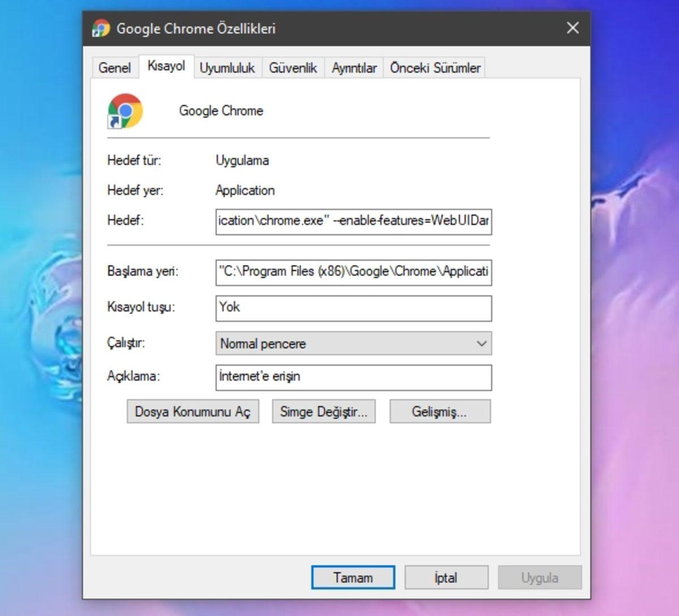Screen dimensions: 679x616
Task: Select the Başlama yeri text field
Action: point(353,272)
